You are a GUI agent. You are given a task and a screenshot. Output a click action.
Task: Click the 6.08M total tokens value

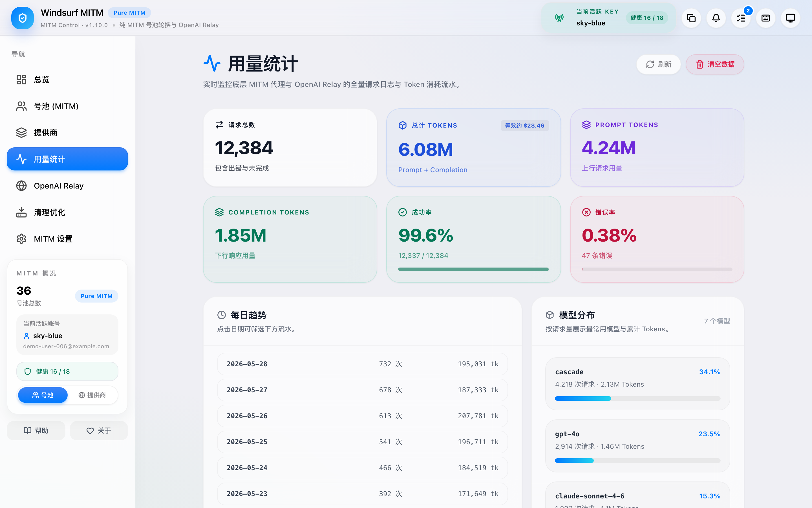[x=425, y=150]
